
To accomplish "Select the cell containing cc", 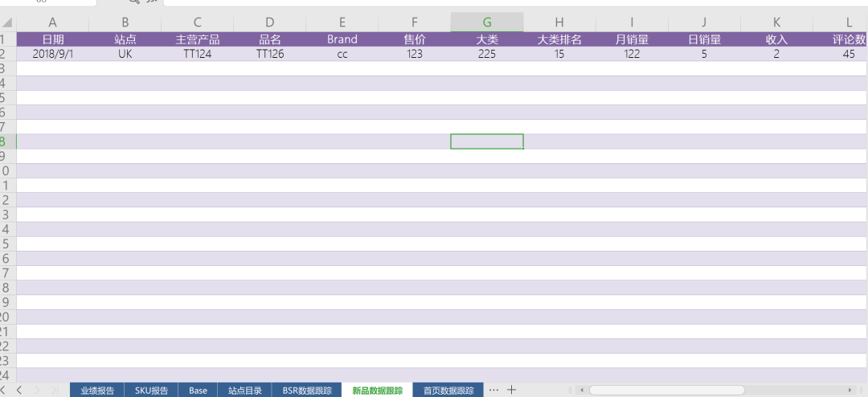I will pos(342,54).
